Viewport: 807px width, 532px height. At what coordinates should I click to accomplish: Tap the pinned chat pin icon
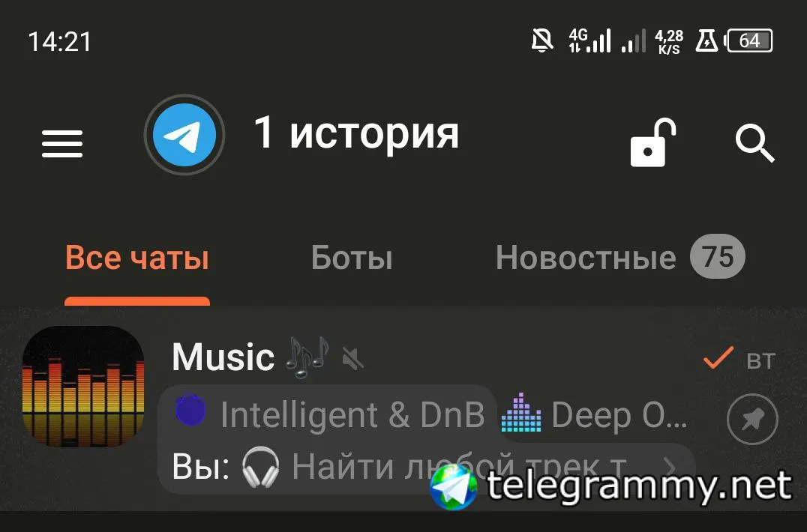[x=752, y=419]
